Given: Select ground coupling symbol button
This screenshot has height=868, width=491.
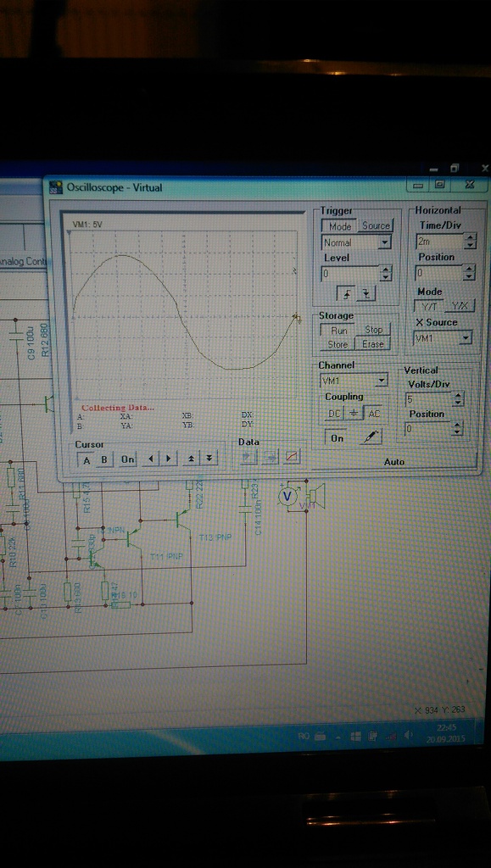Looking at the screenshot, I should (x=354, y=414).
